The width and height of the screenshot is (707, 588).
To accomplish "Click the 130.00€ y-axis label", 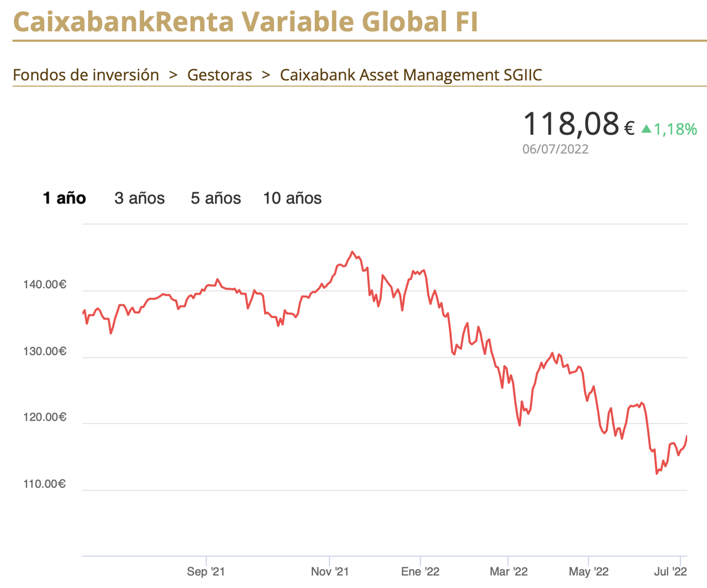I will point(45,352).
